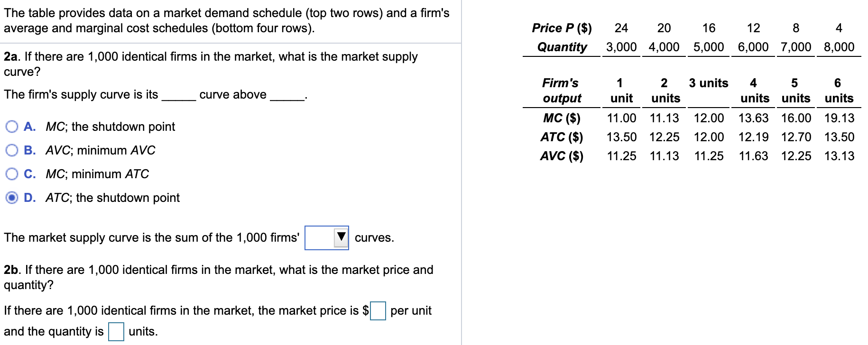Image resolution: width=868 pixels, height=345 pixels.
Task: Click the 8,000 quantity cell
Action: (x=839, y=47)
